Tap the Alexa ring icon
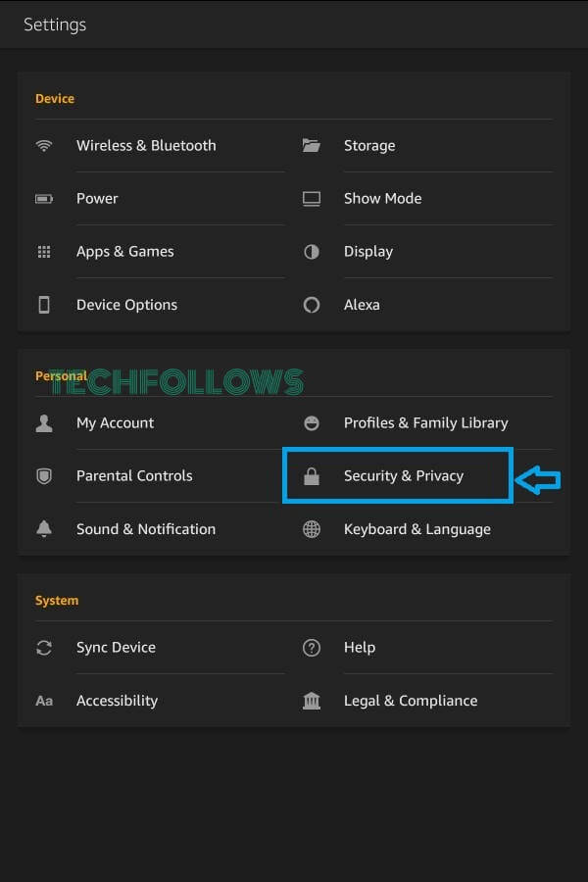588x882 pixels. click(x=312, y=305)
